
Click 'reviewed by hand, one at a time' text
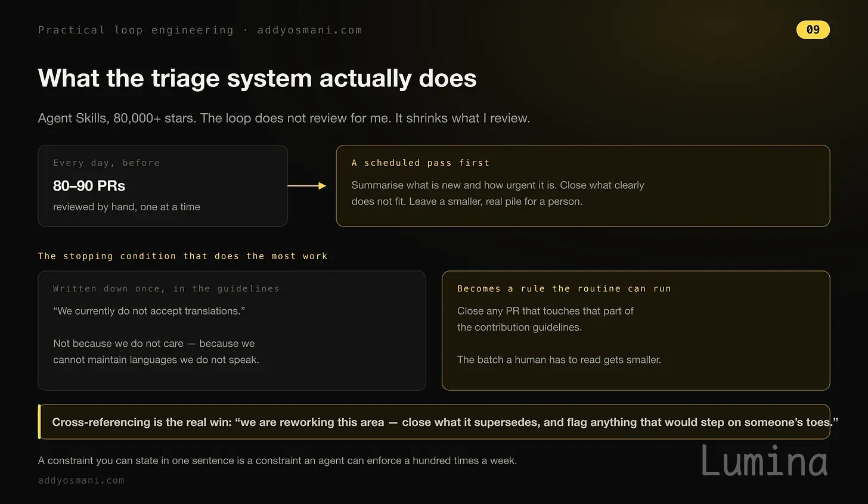[x=126, y=207]
